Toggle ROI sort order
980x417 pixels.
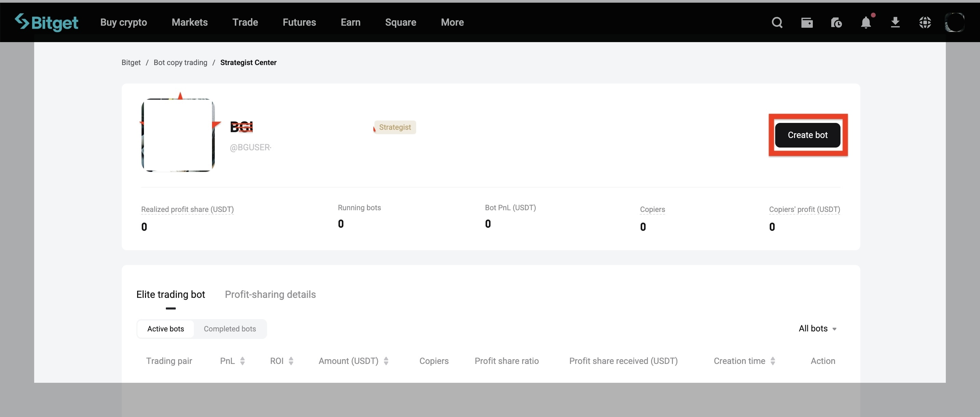(x=290, y=361)
